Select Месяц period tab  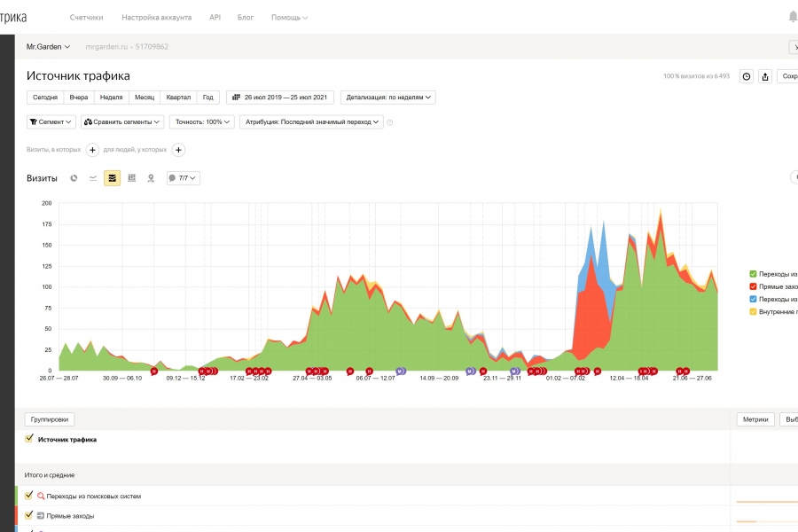pos(145,98)
